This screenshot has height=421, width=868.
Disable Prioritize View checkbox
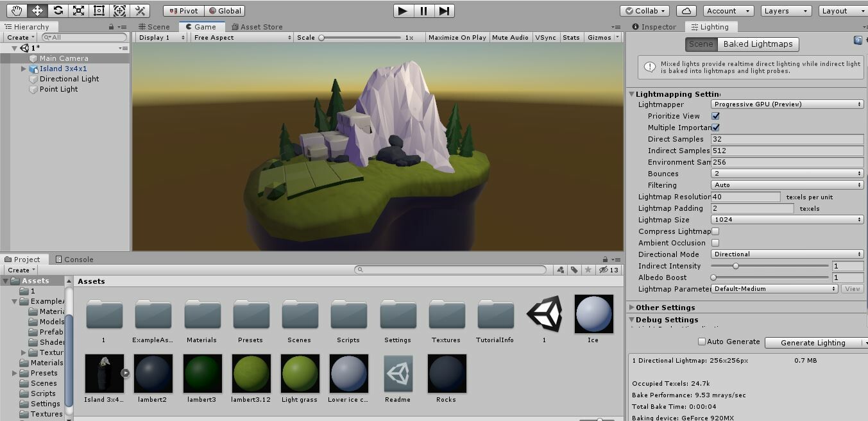point(716,116)
